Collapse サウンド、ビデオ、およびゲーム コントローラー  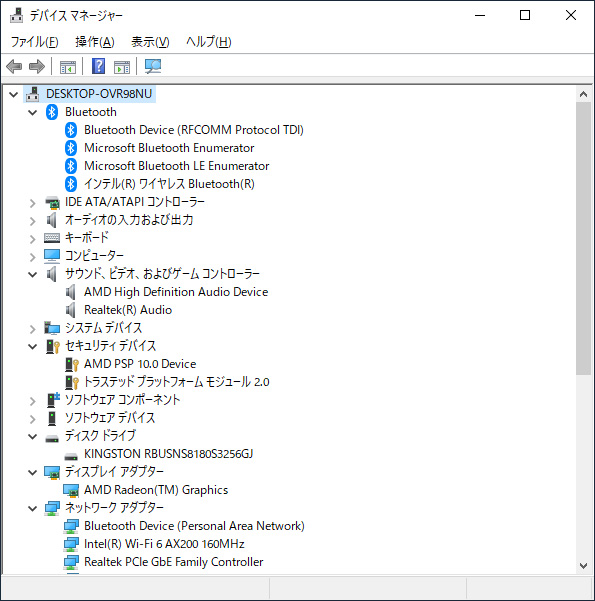click(33, 274)
